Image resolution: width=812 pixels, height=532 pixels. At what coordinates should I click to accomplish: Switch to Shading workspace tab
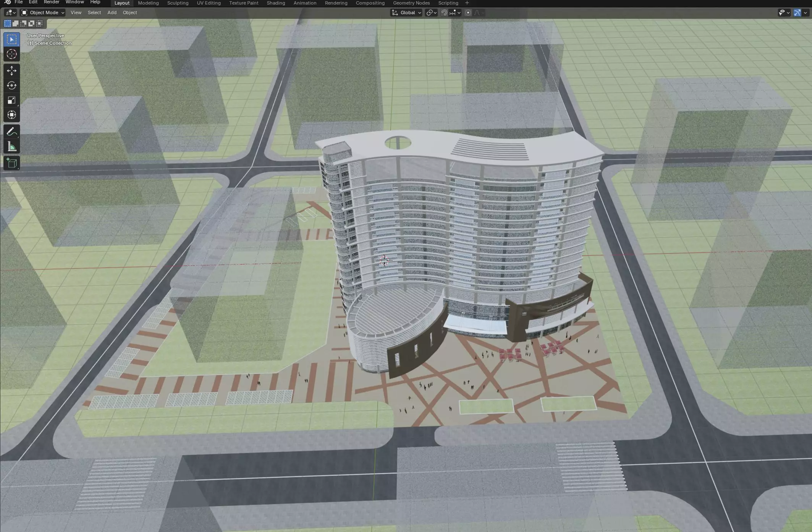(x=276, y=3)
